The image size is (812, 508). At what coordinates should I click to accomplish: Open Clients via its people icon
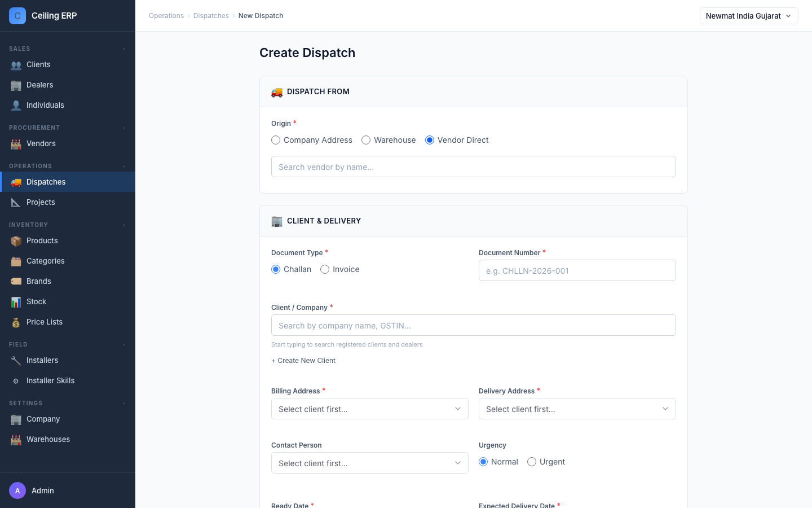(16, 65)
